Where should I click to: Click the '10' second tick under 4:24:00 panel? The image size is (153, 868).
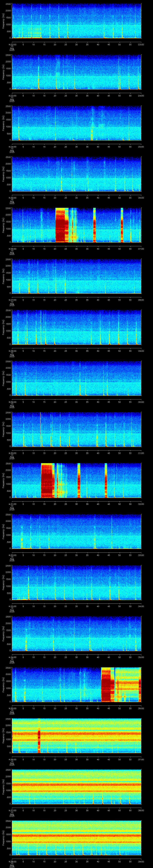pos(33,147)
